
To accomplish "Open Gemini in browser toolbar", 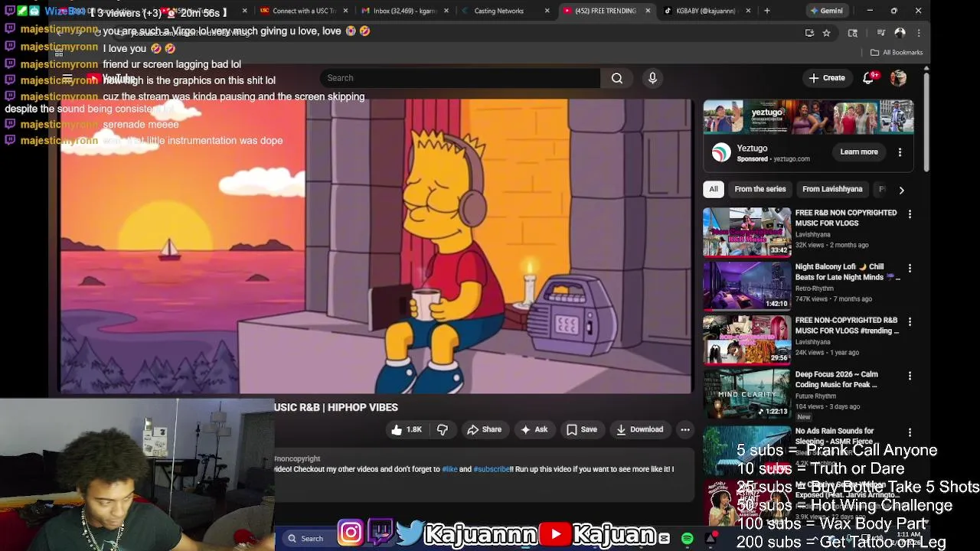I will 825,11.
